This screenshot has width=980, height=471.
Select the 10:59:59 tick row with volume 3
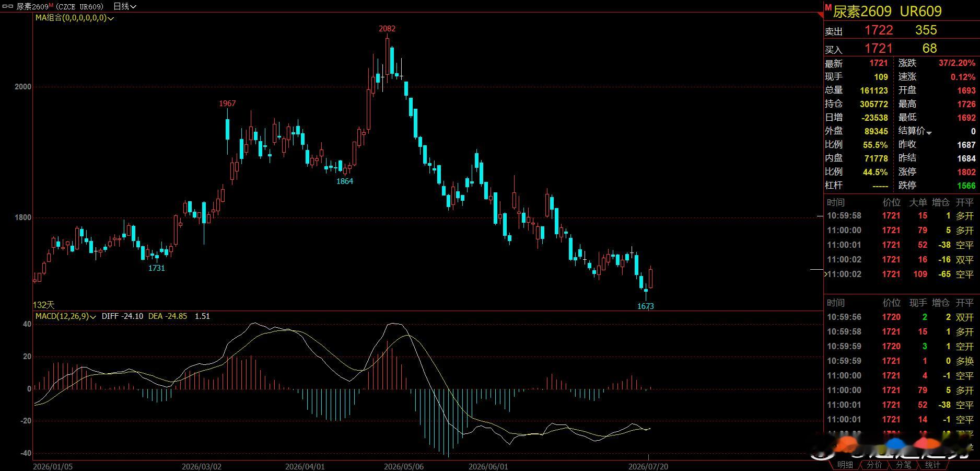pyautogui.click(x=900, y=347)
